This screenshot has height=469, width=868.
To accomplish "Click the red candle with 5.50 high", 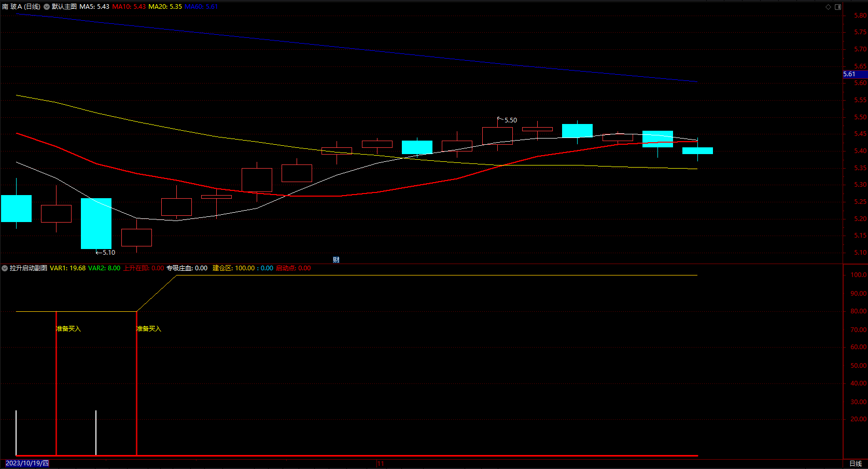I will pyautogui.click(x=497, y=136).
